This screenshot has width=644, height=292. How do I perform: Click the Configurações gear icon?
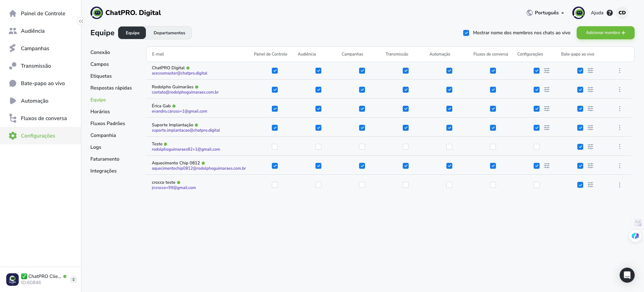point(13,136)
